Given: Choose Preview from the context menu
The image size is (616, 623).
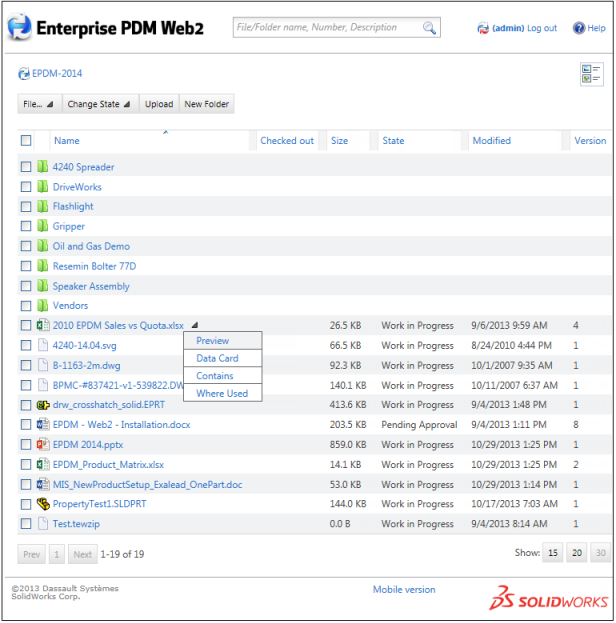Looking at the screenshot, I should click(212, 341).
